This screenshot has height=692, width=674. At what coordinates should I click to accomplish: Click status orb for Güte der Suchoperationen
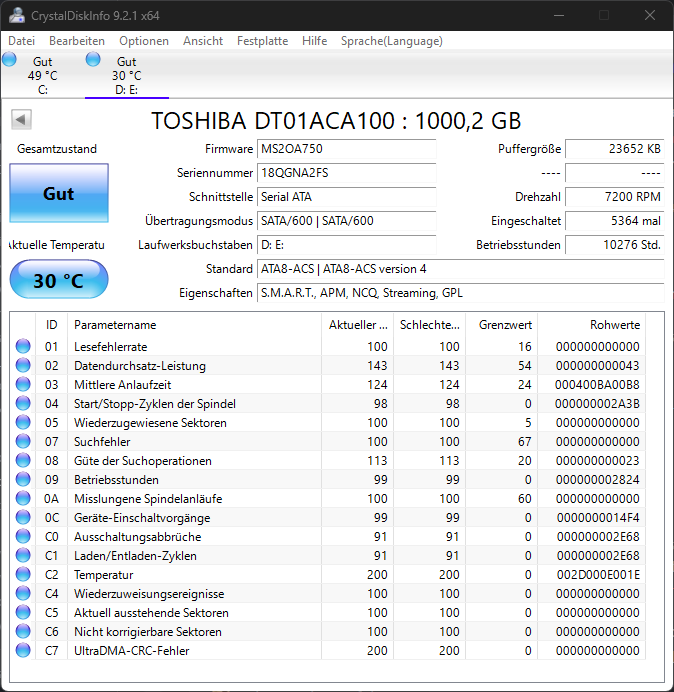[x=23, y=460]
